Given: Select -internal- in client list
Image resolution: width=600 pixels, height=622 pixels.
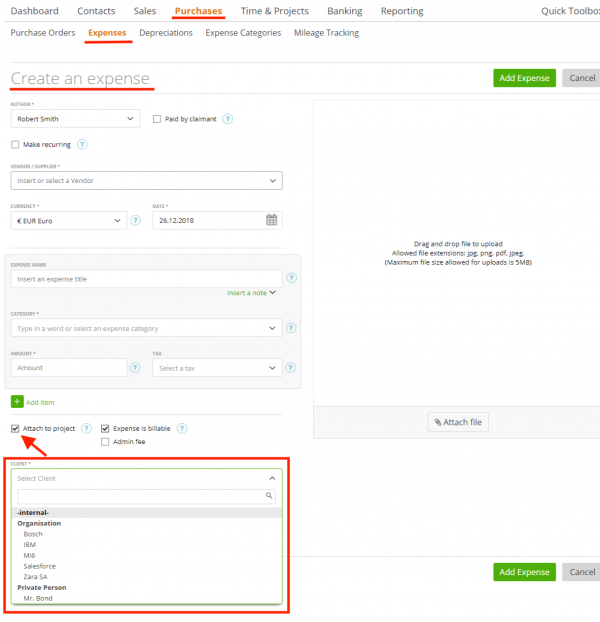Looking at the screenshot, I should (146, 513).
